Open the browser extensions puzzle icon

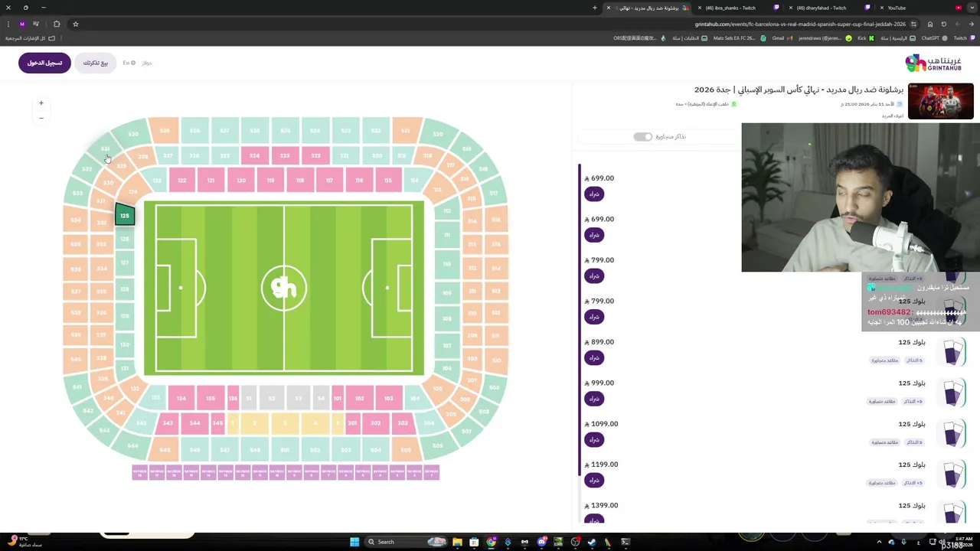coord(57,24)
